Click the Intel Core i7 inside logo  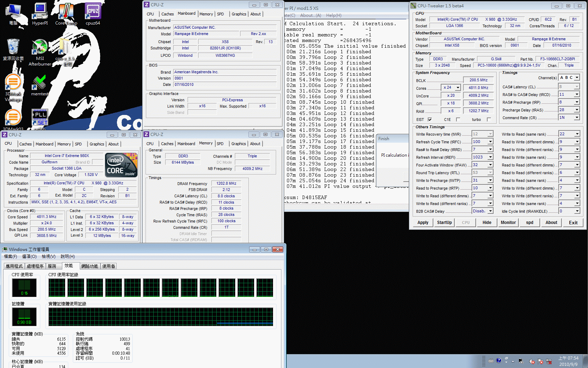point(121,165)
